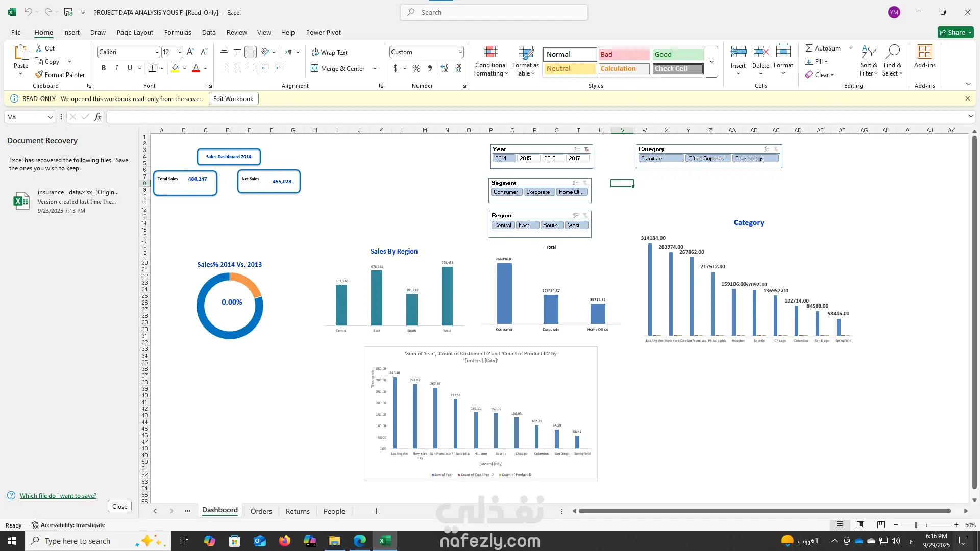Click the Increase Font Size icon

[190, 52]
